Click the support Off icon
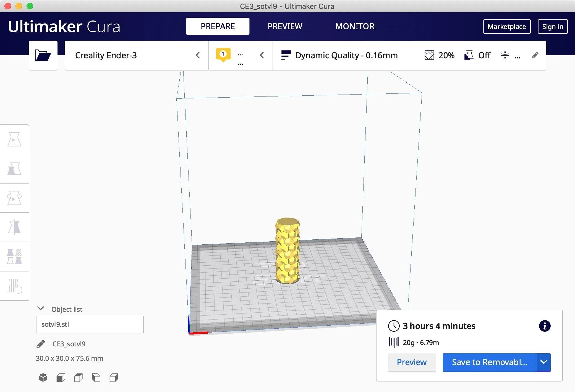 click(469, 55)
